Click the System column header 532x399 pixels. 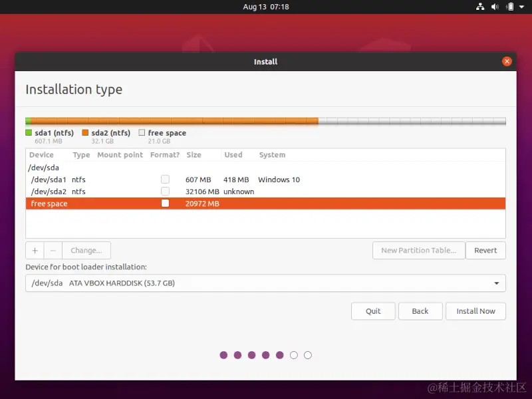[x=272, y=155]
